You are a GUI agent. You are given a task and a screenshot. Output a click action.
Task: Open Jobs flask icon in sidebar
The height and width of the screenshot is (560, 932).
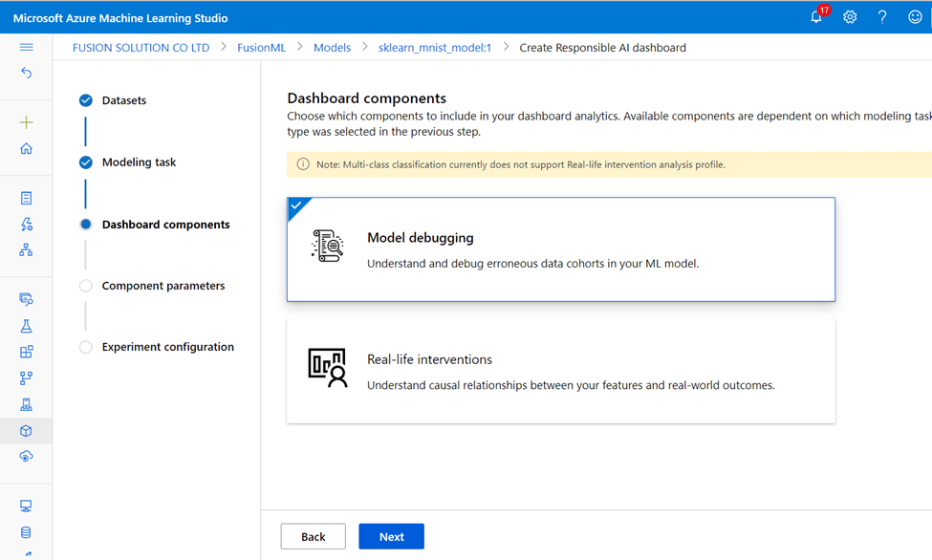(x=26, y=326)
